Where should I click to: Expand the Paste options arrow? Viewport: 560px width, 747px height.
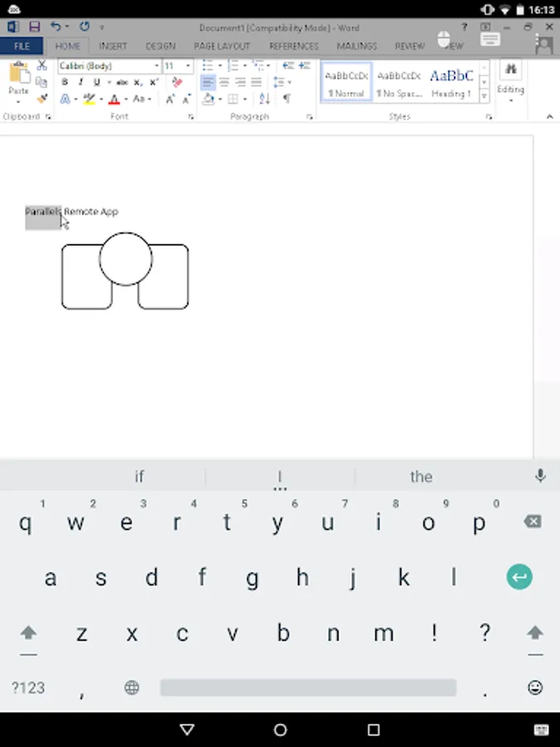point(18,102)
